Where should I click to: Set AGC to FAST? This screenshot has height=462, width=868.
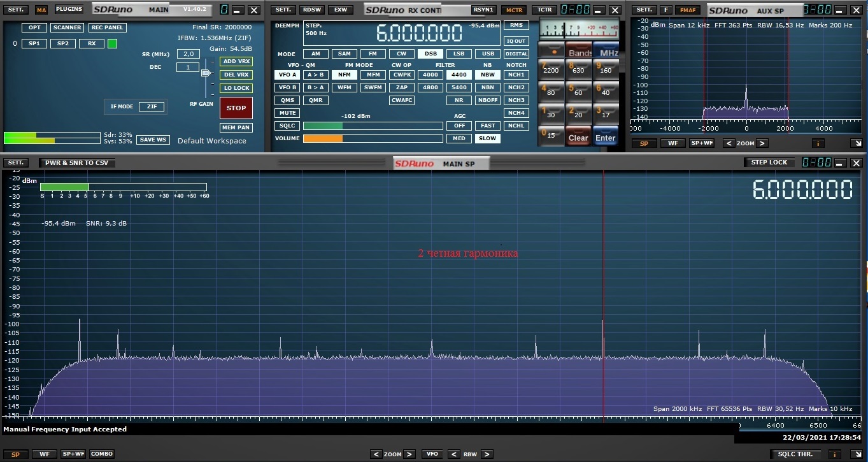pos(488,126)
